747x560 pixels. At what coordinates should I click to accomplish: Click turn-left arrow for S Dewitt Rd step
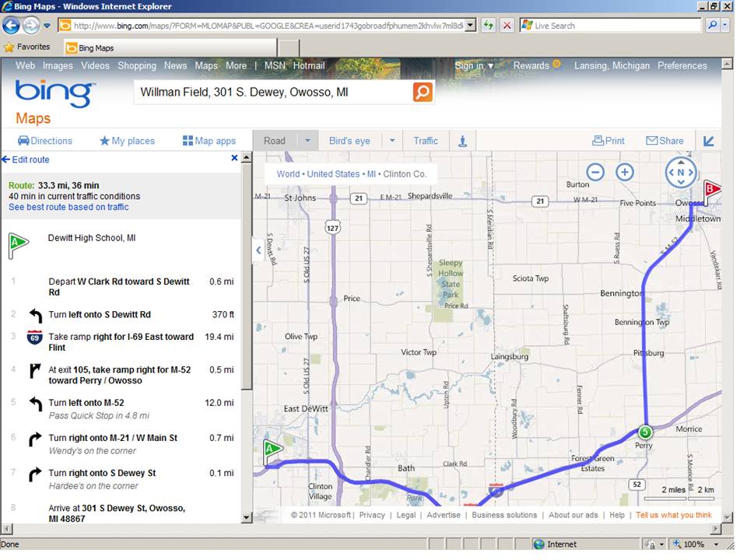coord(35,316)
